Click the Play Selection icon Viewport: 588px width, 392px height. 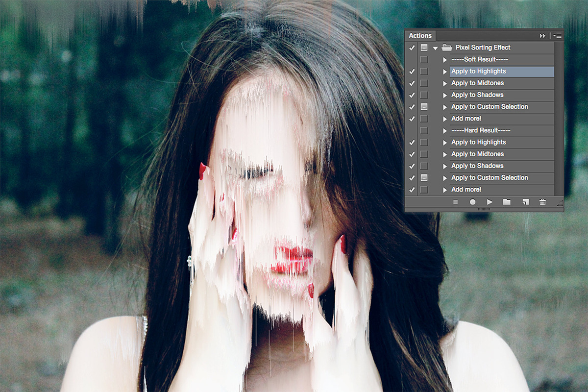(490, 202)
